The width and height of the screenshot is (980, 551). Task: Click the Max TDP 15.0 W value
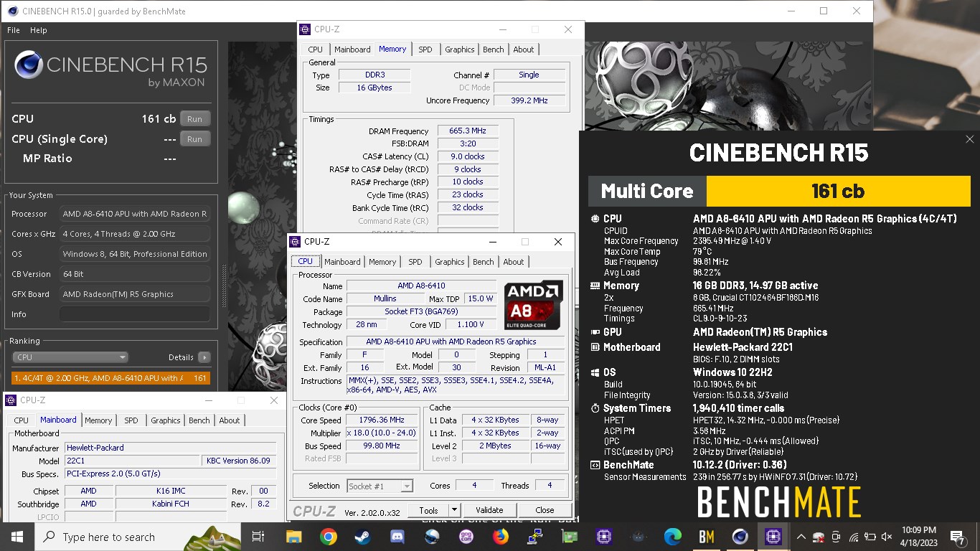tap(480, 299)
